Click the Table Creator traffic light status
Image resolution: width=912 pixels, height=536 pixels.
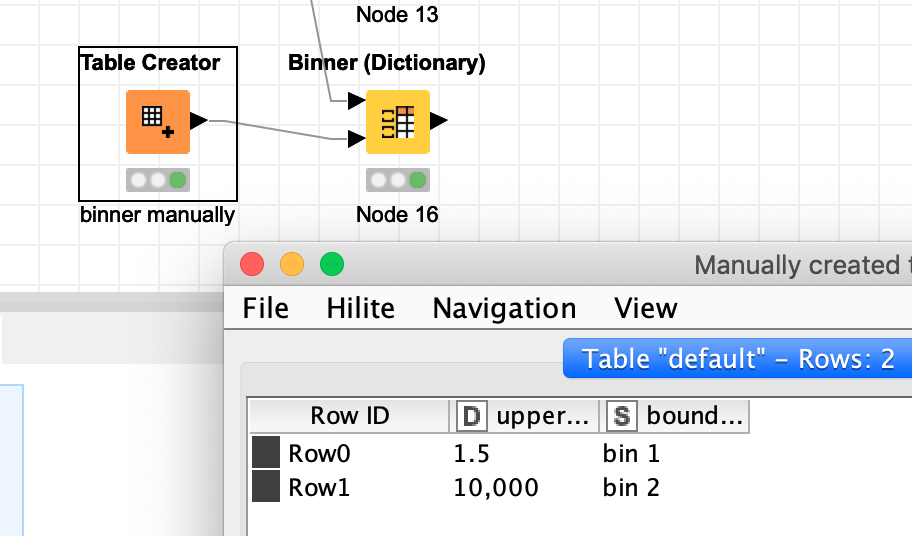[x=158, y=180]
